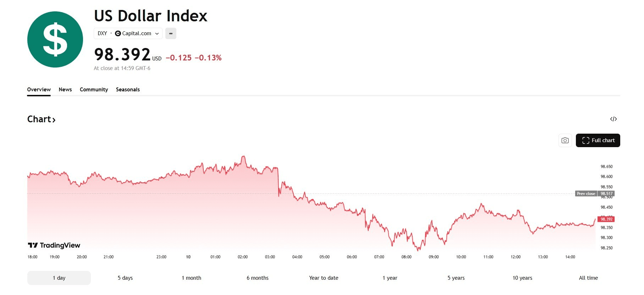Switch chart range to 5 days
Screen dimensions: 644x295
point(125,278)
